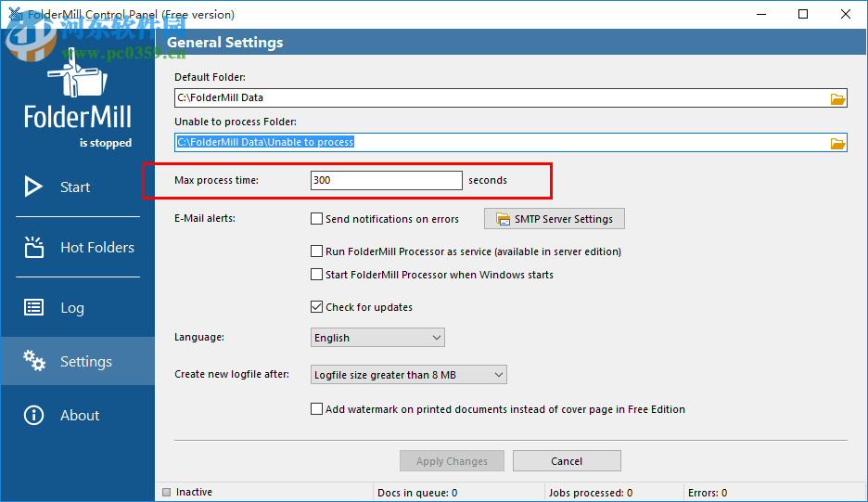Click the About info icon

(x=34, y=415)
